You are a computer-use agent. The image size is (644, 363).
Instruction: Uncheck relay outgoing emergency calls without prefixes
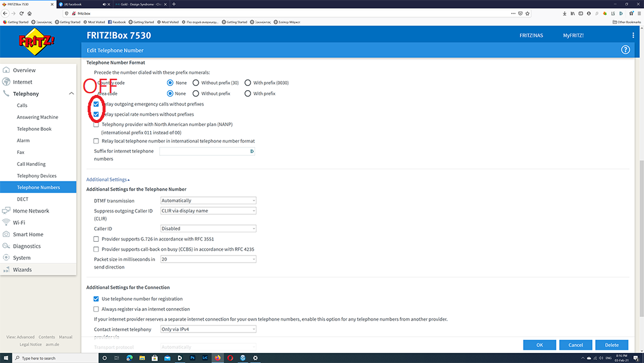coord(96,104)
